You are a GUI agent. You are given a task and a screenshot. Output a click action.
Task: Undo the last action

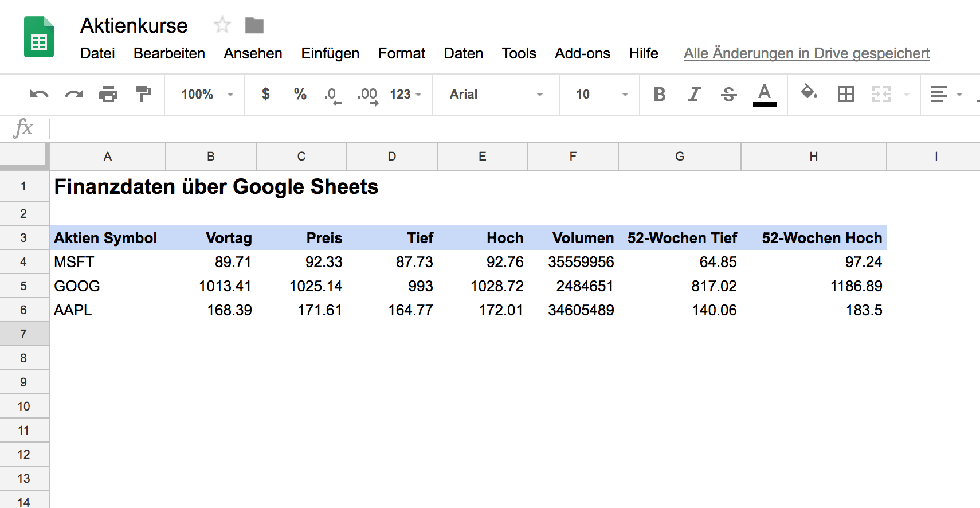click(39, 94)
